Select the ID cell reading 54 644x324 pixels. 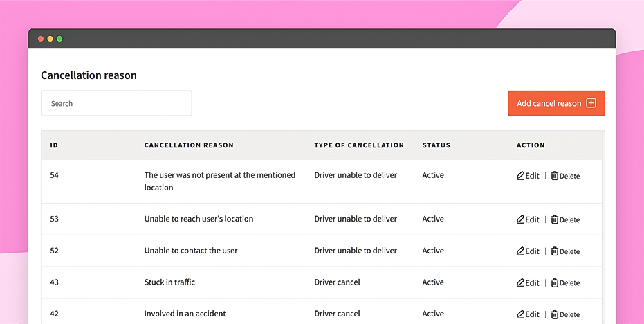tap(54, 175)
